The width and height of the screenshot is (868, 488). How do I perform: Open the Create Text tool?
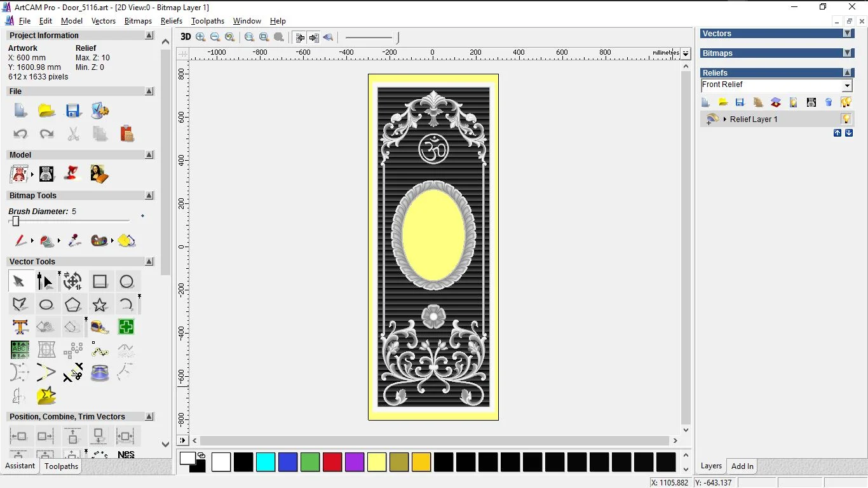pos(20,327)
